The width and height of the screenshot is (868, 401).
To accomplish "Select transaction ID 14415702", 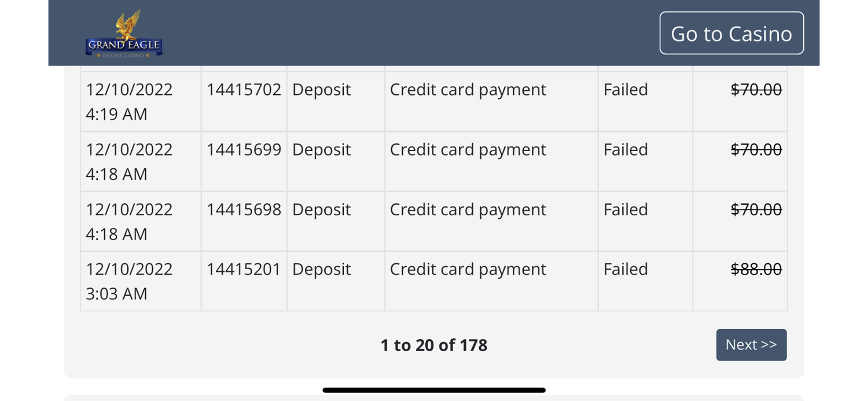I will pos(244,90).
